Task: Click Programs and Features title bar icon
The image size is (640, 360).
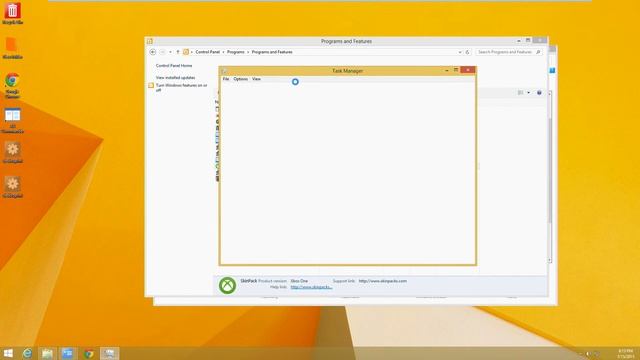Action: tap(150, 41)
